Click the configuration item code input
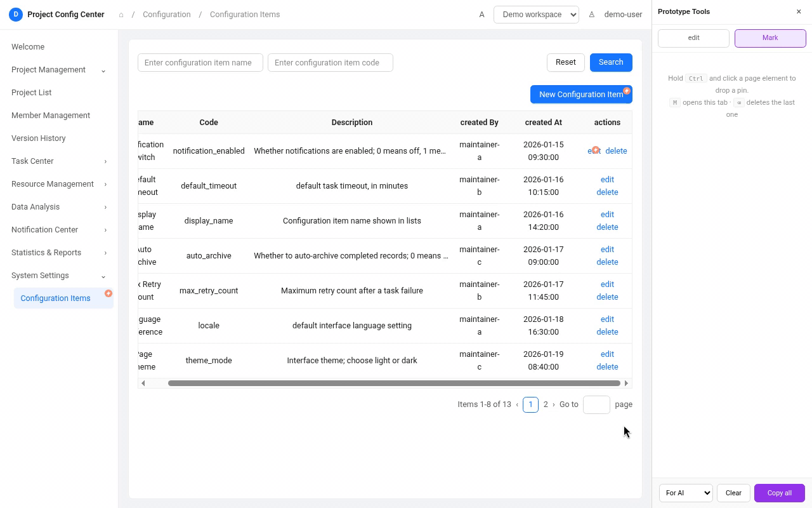Screen dimensions: 812x508 tap(331, 62)
